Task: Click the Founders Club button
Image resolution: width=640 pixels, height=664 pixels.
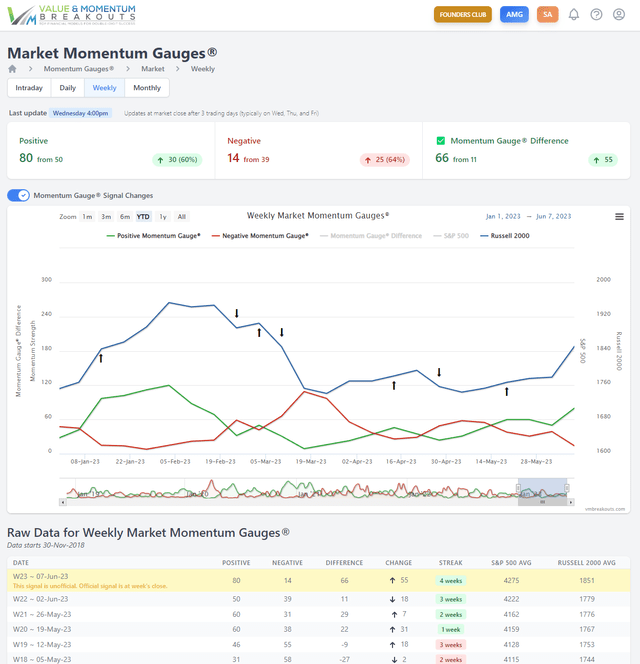Action: 463,15
